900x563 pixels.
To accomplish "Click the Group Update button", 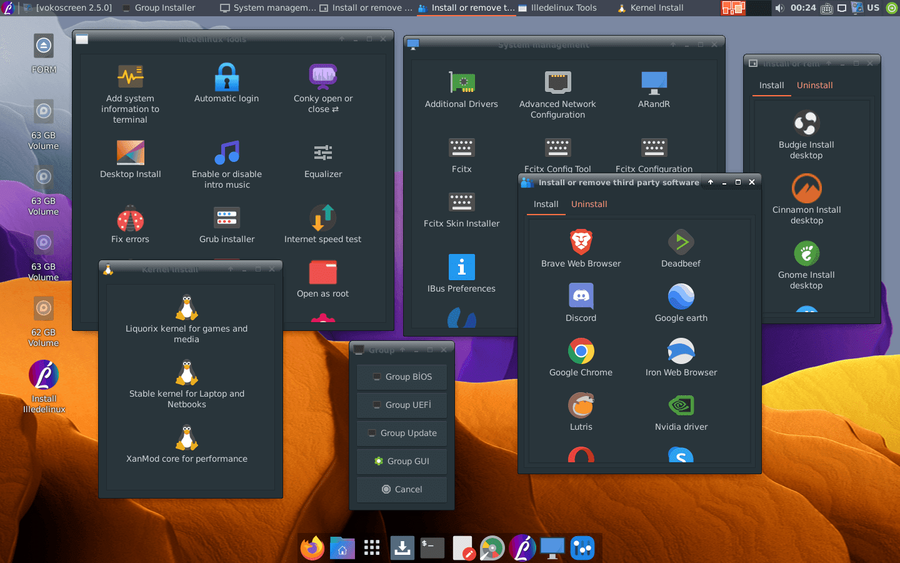I will click(x=402, y=433).
